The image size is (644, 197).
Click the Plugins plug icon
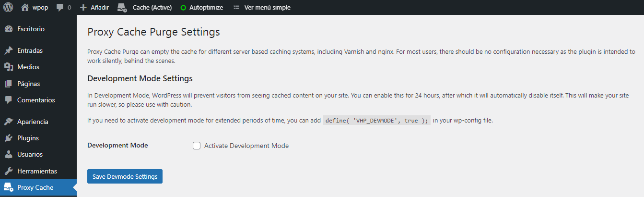click(x=8, y=138)
